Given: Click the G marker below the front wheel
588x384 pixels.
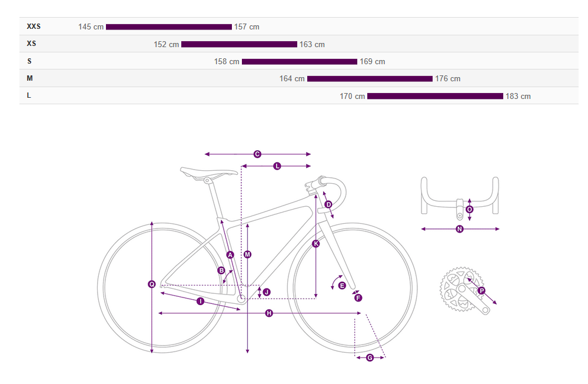Looking at the screenshot, I should coord(370,357).
